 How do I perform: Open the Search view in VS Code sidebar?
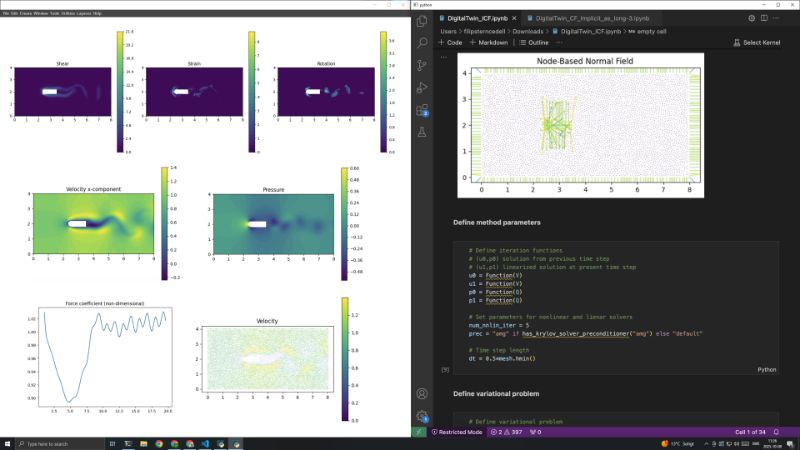pyautogui.click(x=422, y=43)
